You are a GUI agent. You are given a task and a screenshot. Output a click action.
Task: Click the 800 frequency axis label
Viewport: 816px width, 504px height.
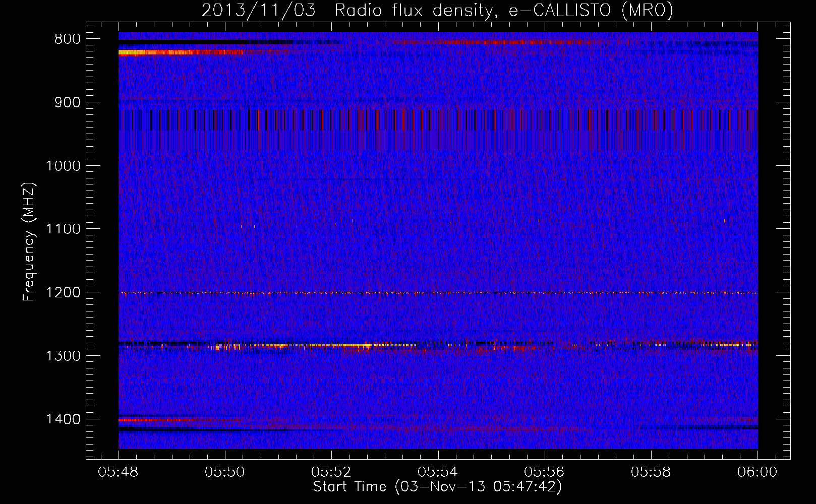67,39
